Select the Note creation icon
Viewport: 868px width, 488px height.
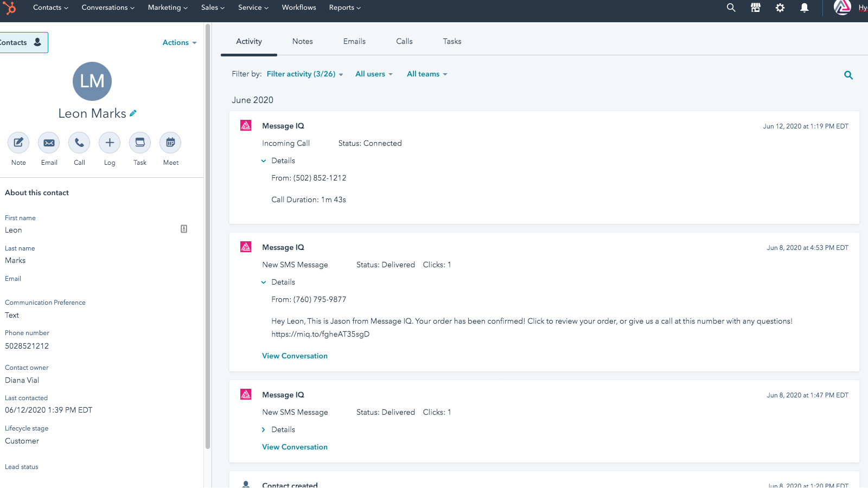pos(18,142)
